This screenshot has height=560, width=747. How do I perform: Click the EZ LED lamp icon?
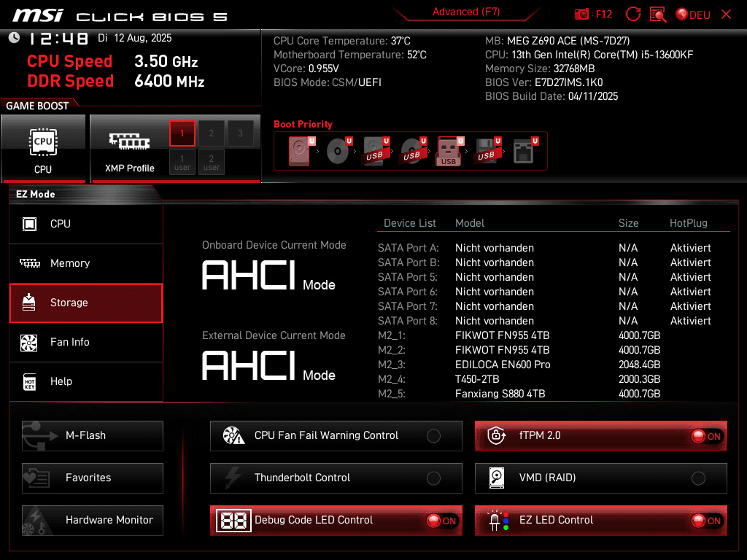pyautogui.click(x=498, y=521)
